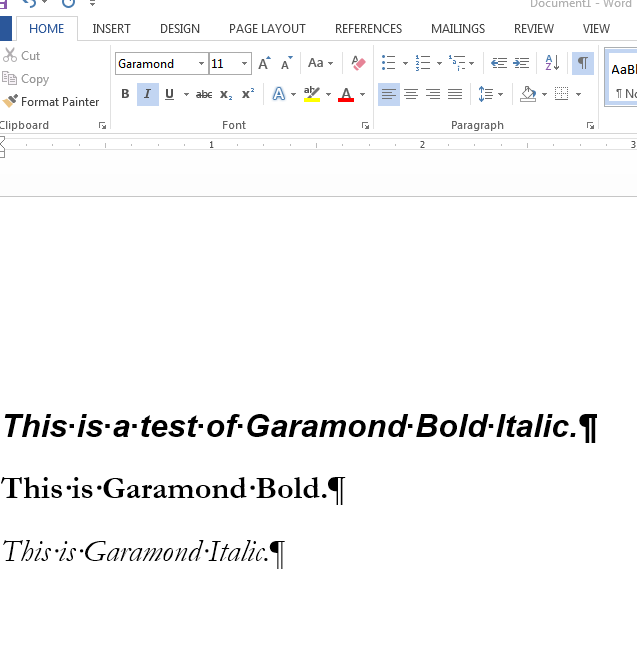Sort selected text alphabetically
637x663 pixels.
click(x=552, y=63)
